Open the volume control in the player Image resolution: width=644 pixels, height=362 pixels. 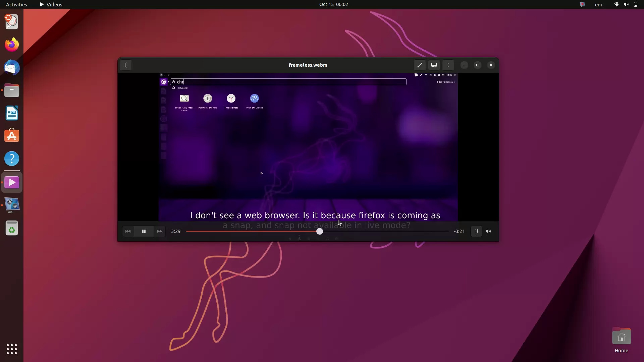[488, 231]
